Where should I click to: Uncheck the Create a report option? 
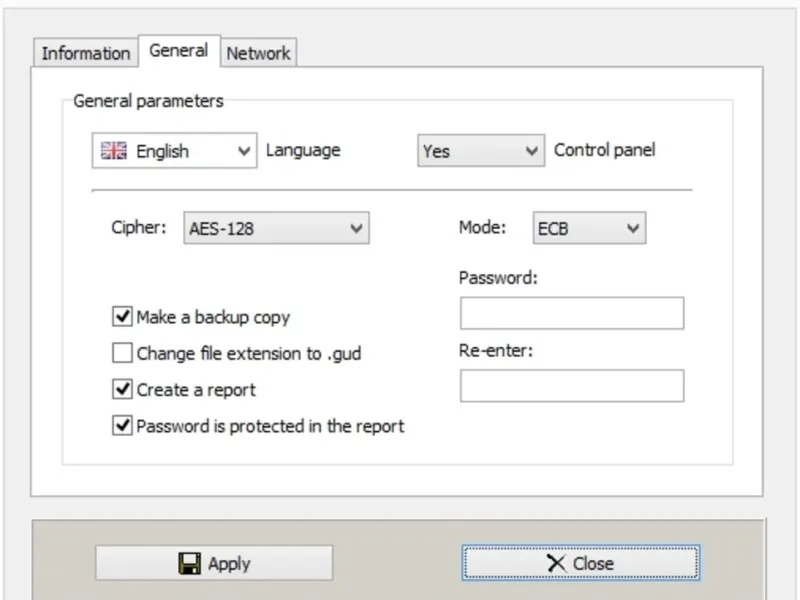[x=122, y=389]
